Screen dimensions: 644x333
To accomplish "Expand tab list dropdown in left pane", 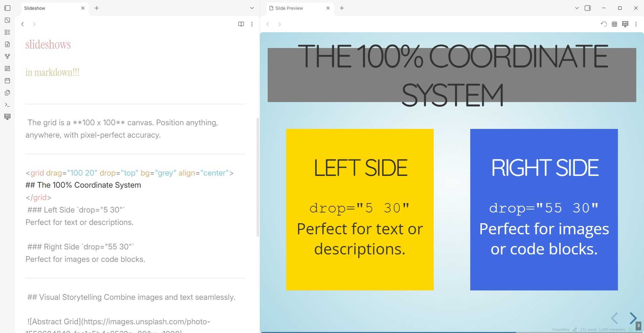I will coord(252,8).
